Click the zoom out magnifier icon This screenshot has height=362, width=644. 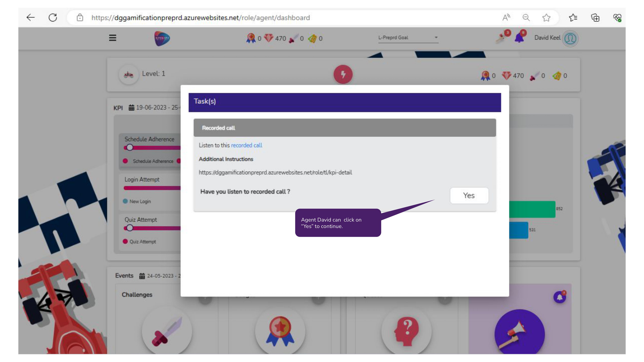point(526,18)
